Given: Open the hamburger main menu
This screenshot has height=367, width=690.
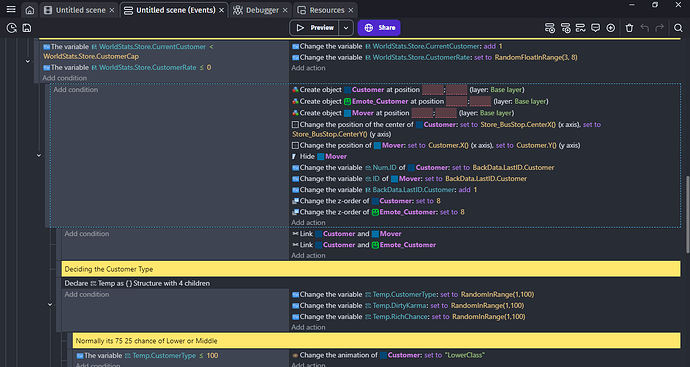Looking at the screenshot, I should point(11,10).
